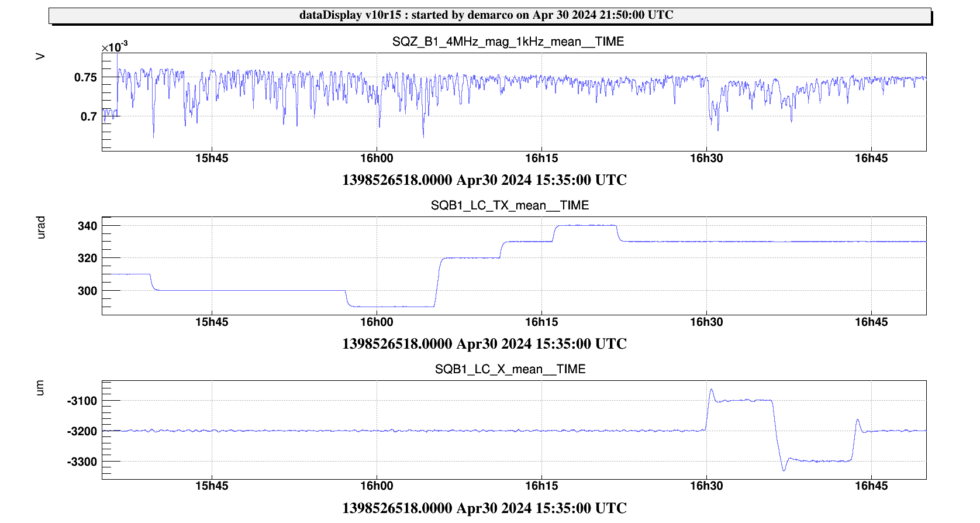This screenshot has width=980, height=523.
Task: Click the um unit label of bottom plot
Action: coord(40,388)
